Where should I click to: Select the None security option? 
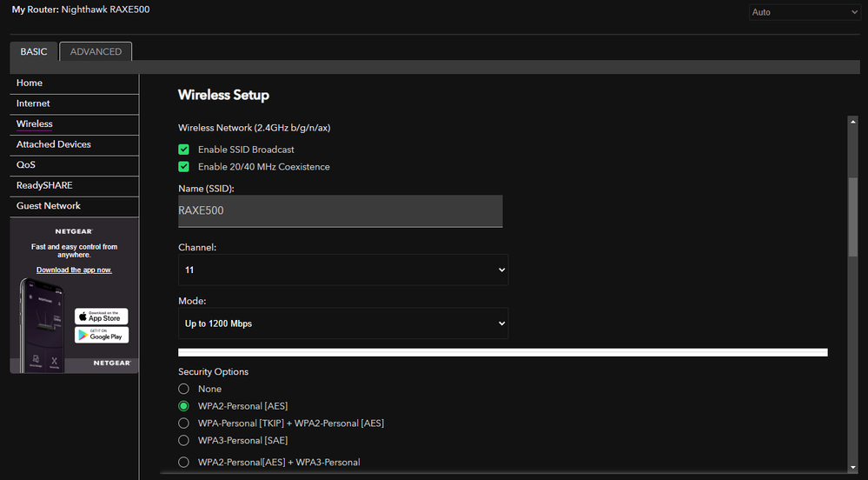pyautogui.click(x=183, y=389)
